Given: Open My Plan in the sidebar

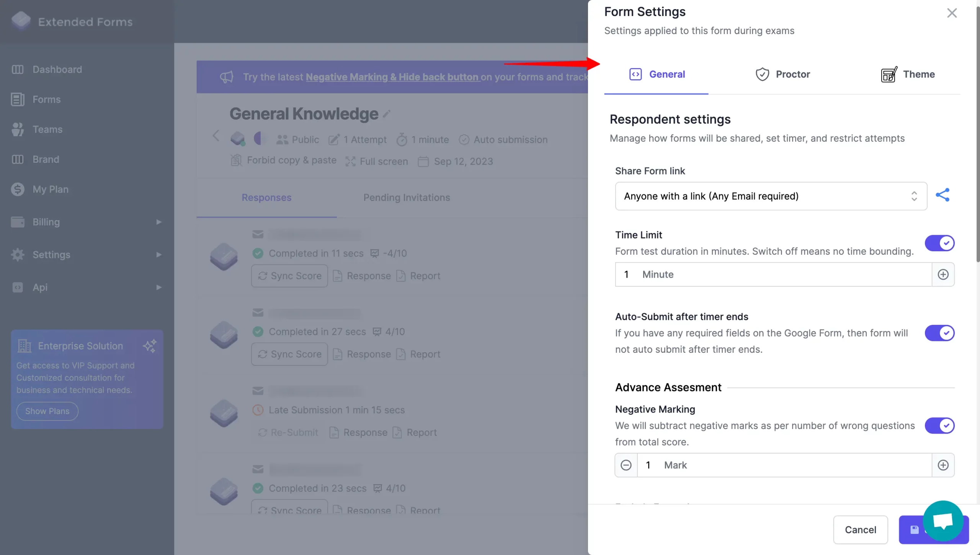Looking at the screenshot, I should (x=50, y=189).
